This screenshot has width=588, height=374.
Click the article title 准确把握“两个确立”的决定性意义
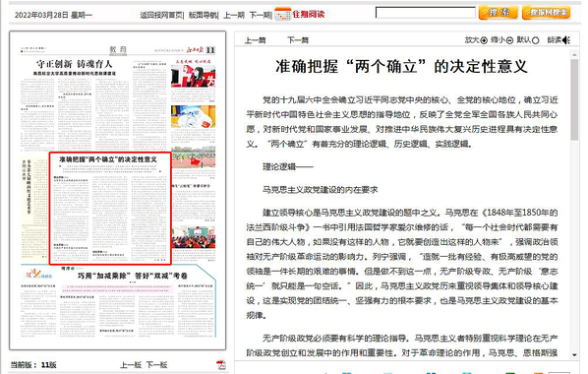click(x=401, y=67)
